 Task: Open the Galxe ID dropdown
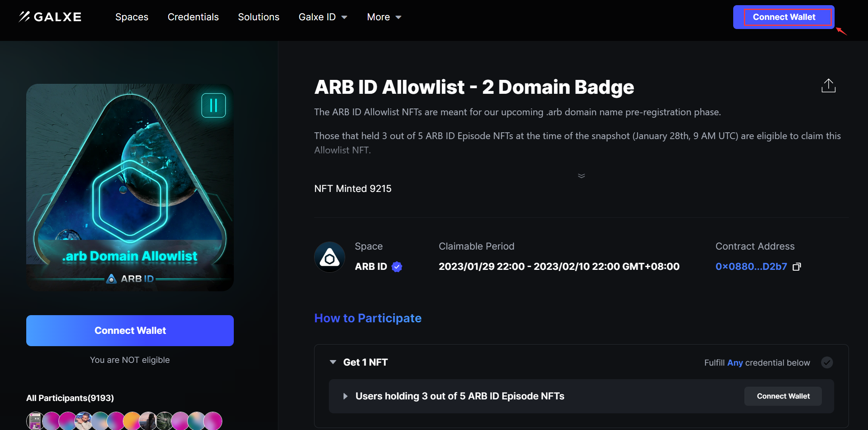click(x=323, y=17)
